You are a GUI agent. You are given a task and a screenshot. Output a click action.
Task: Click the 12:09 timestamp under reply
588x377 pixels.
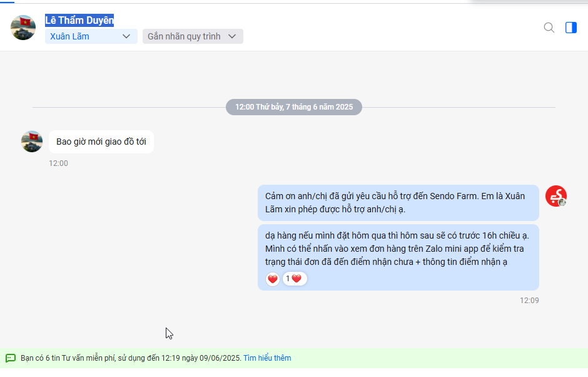click(x=529, y=301)
